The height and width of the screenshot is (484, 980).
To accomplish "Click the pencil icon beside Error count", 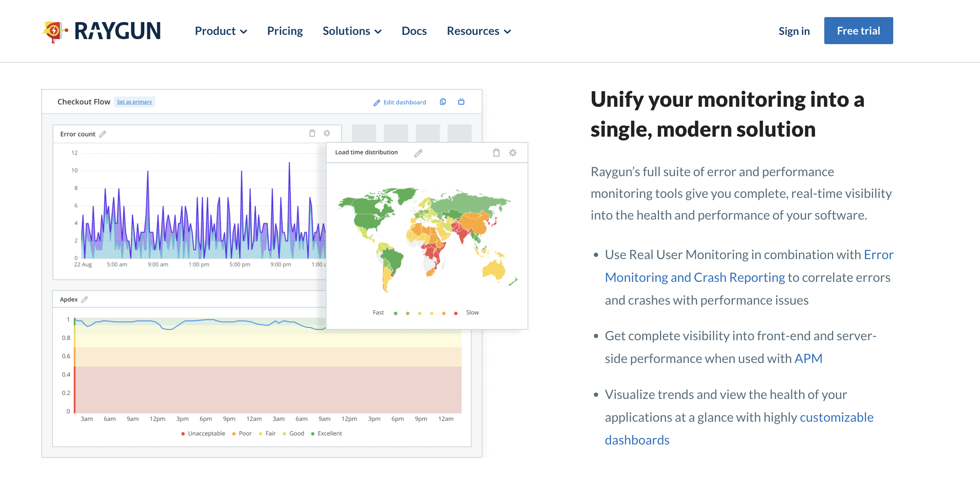I will point(103,134).
